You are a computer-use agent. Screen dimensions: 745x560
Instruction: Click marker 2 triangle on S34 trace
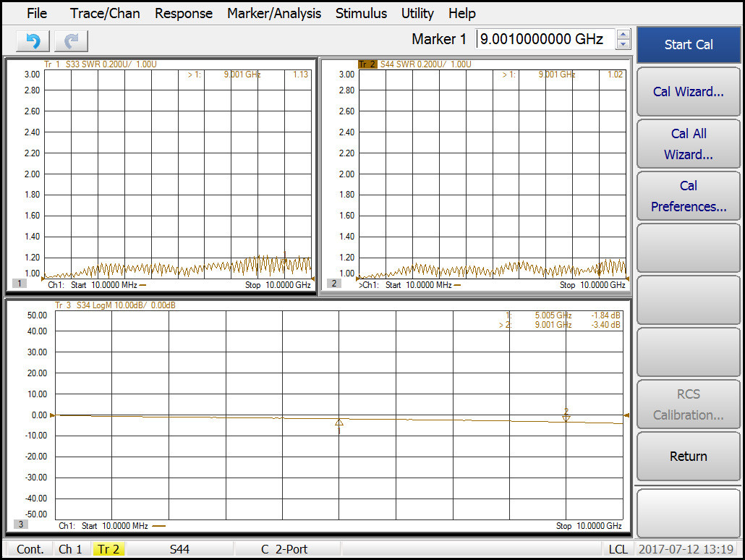pyautogui.click(x=566, y=417)
